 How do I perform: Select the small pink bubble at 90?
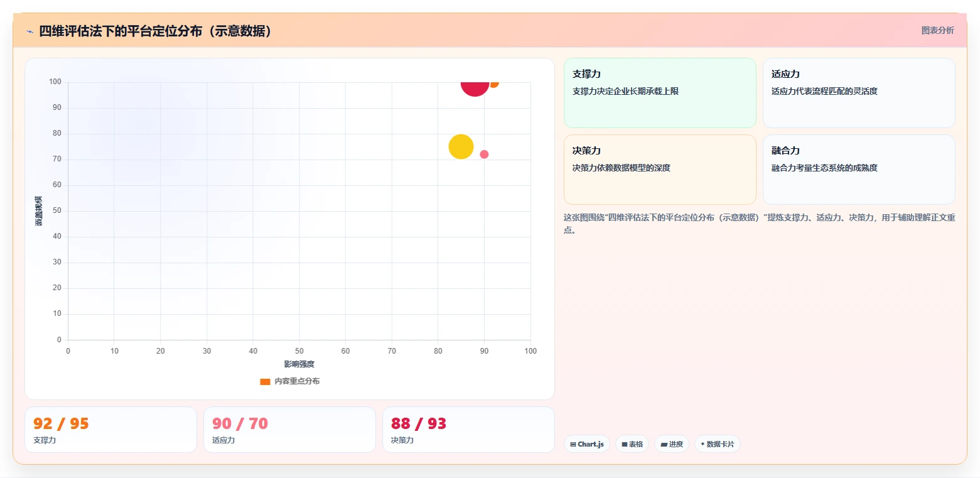pos(484,155)
